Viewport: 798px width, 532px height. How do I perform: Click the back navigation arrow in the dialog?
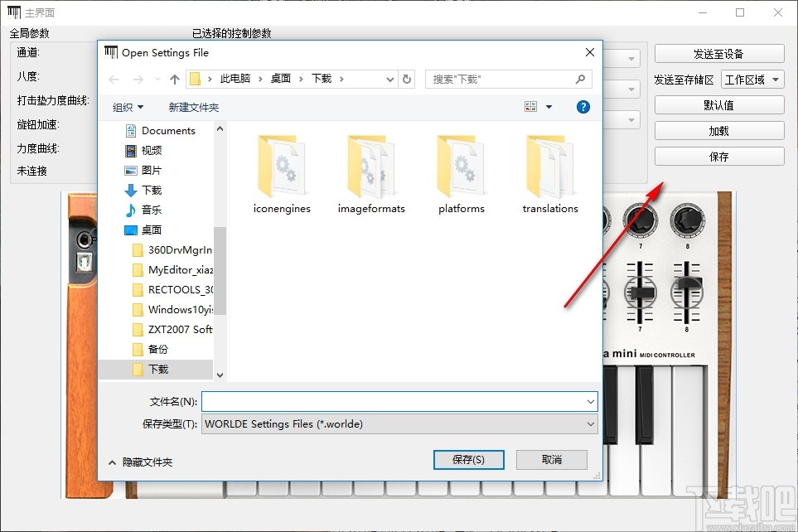click(114, 79)
